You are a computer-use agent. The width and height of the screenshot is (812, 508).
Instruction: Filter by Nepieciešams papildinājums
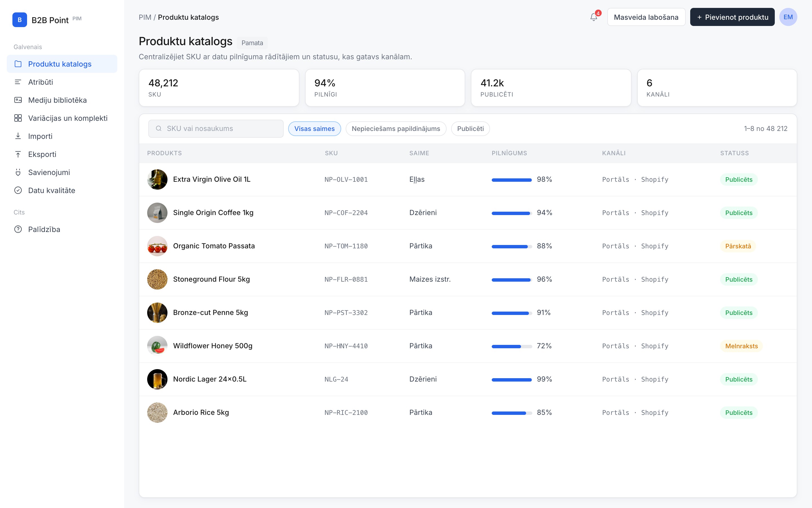396,129
